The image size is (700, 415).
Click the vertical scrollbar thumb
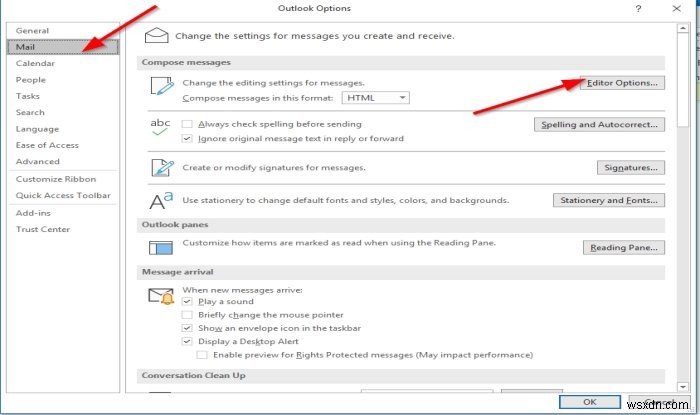click(x=683, y=80)
